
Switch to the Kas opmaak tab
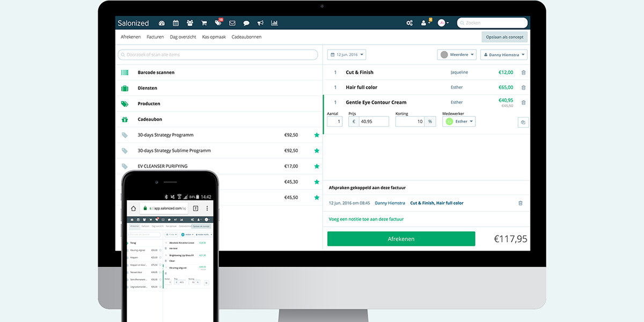tap(214, 37)
